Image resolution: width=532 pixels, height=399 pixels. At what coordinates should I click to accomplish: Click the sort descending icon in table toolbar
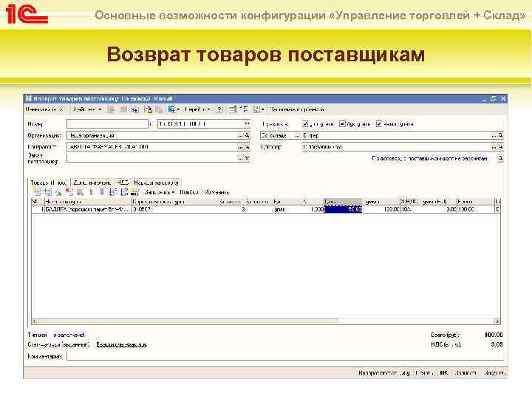point(124,192)
